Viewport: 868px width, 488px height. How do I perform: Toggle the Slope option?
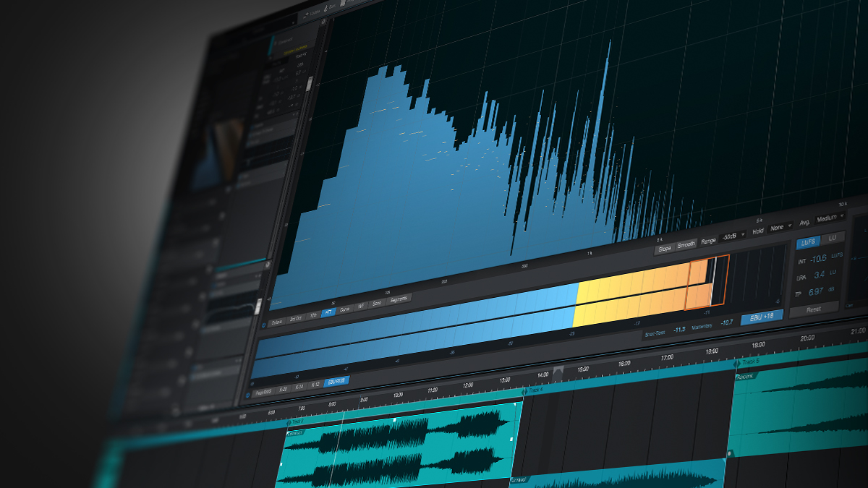click(x=664, y=249)
